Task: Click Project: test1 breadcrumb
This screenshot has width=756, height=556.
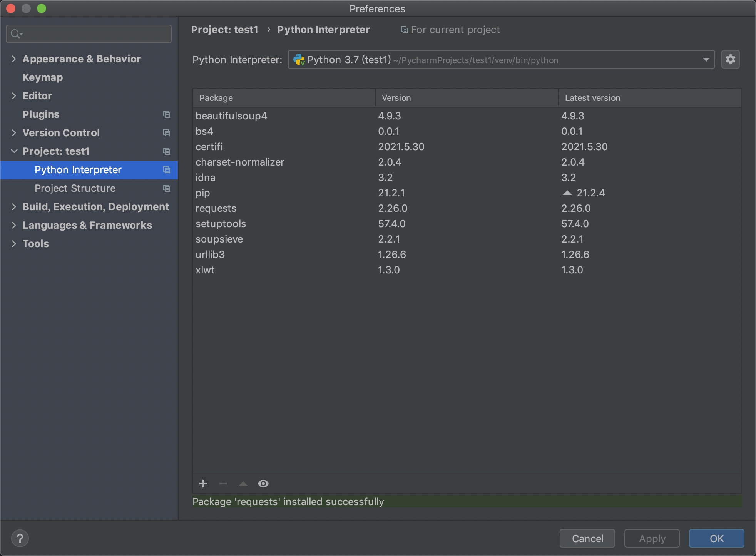Action: pyautogui.click(x=224, y=30)
